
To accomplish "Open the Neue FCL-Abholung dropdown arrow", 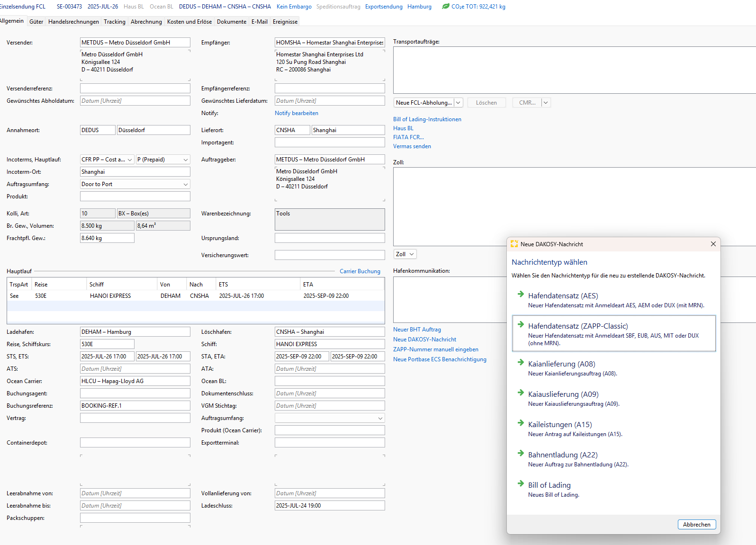I will (458, 103).
